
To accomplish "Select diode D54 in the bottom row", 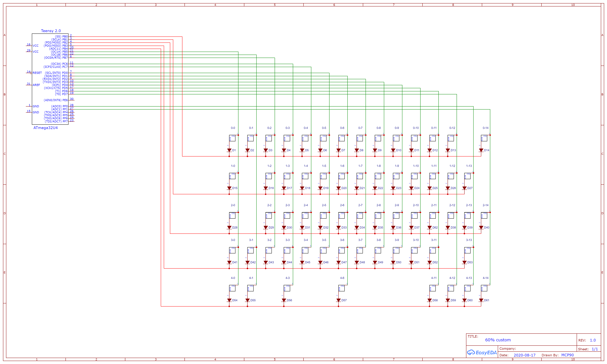I will tap(230, 300).
